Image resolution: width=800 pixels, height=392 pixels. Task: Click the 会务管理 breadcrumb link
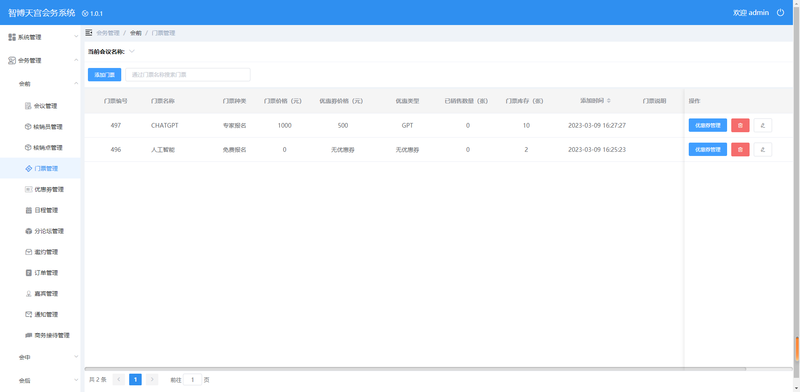coord(108,33)
